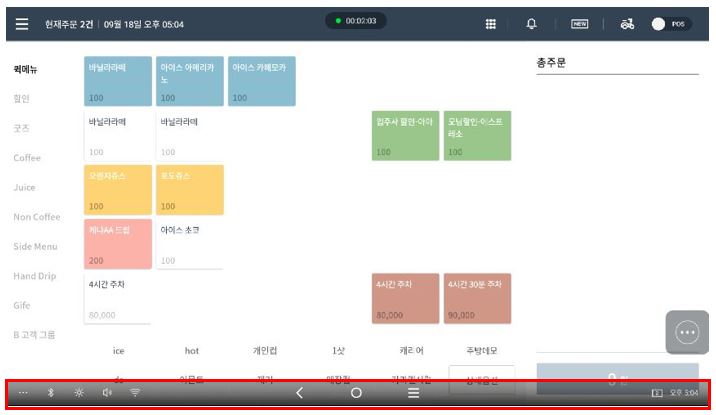
Task: Open the system bar three-dots overflow
Action: tap(23, 393)
